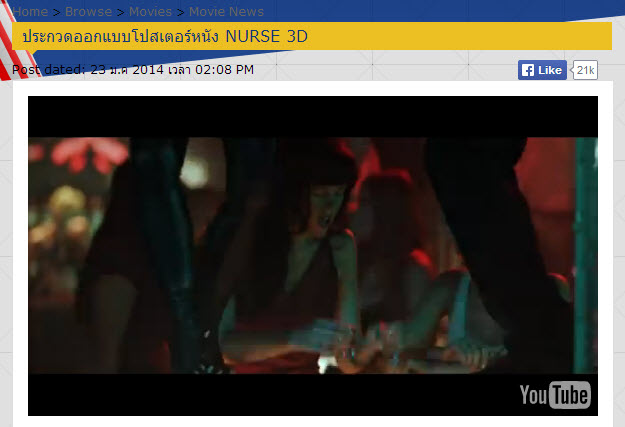Open the Movies breadcrumb link
625x427 pixels.
point(150,12)
